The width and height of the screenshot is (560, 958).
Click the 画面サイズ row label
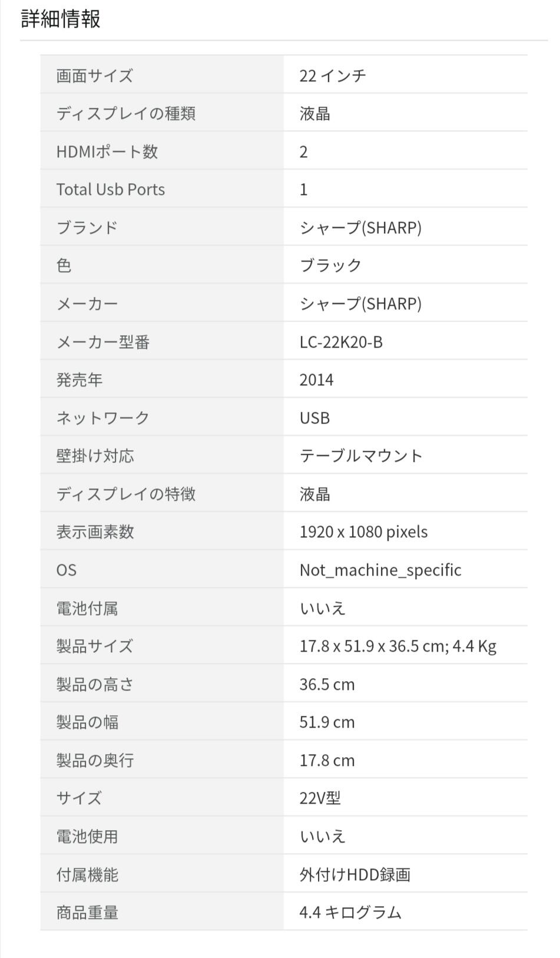[94, 75]
